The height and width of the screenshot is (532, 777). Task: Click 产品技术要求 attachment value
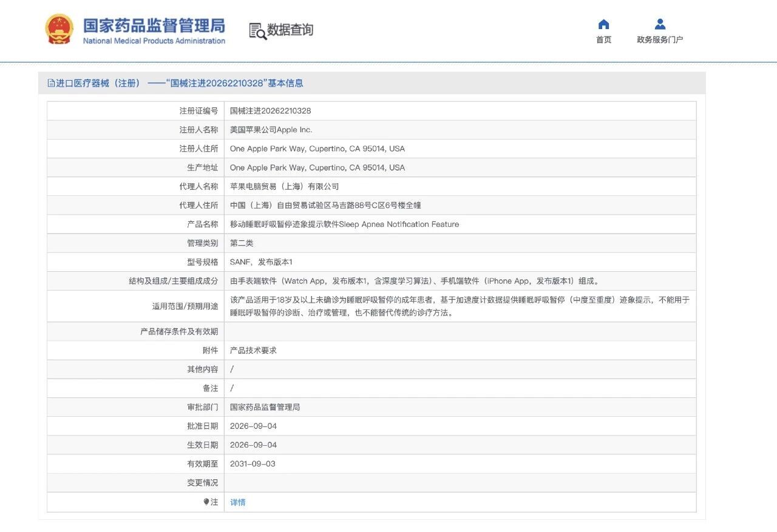(x=253, y=350)
